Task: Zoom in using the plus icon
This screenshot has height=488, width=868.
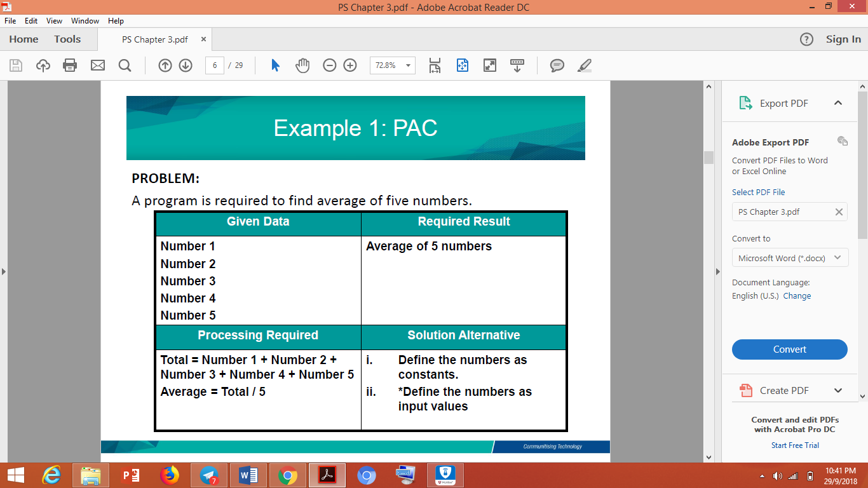Action: 349,65
